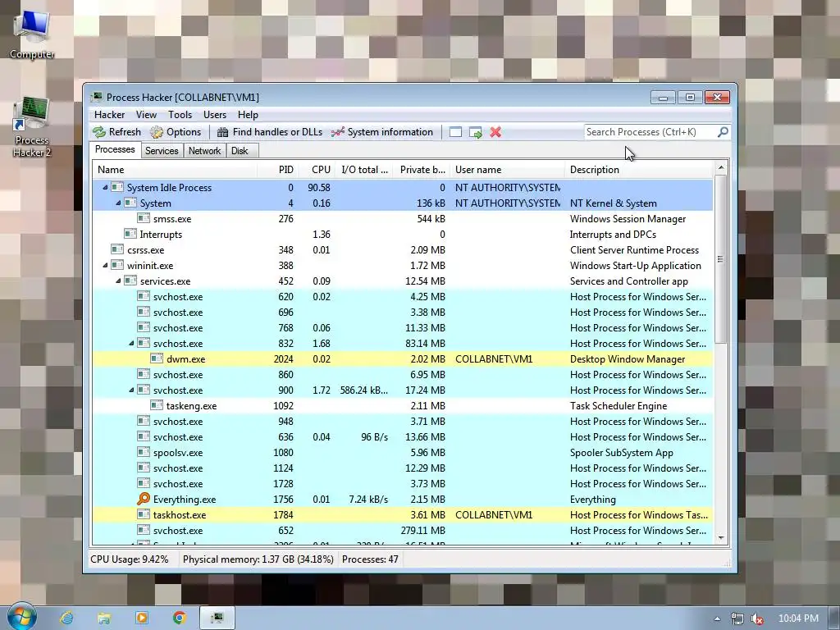Click the 90.58 CPU value for Idle Process
The image size is (840, 630).
(319, 188)
